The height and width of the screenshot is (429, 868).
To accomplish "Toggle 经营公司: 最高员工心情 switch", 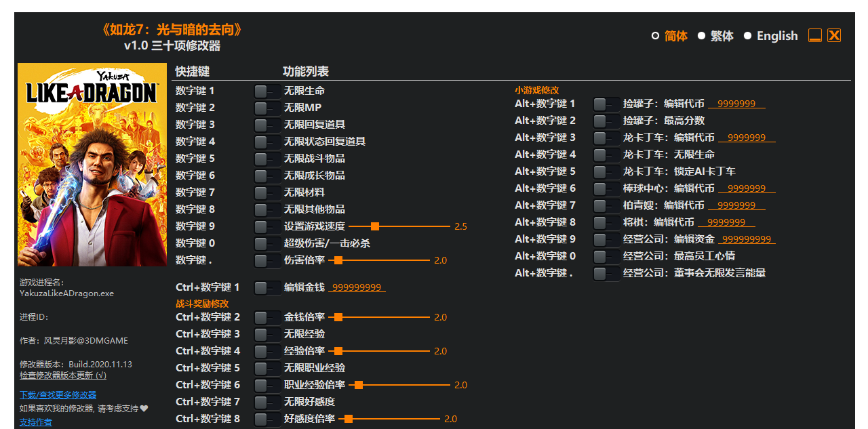I will tap(606, 256).
